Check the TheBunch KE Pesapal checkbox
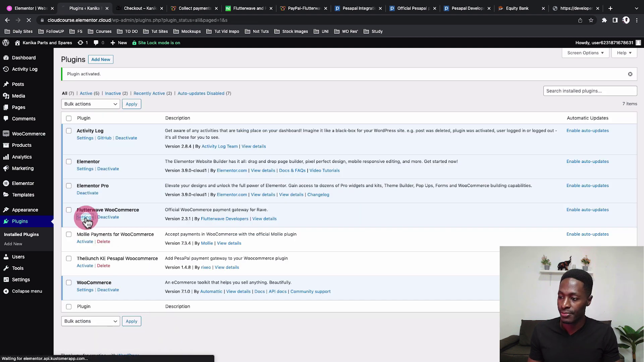Screen dimensions: 644x362 coord(69,259)
